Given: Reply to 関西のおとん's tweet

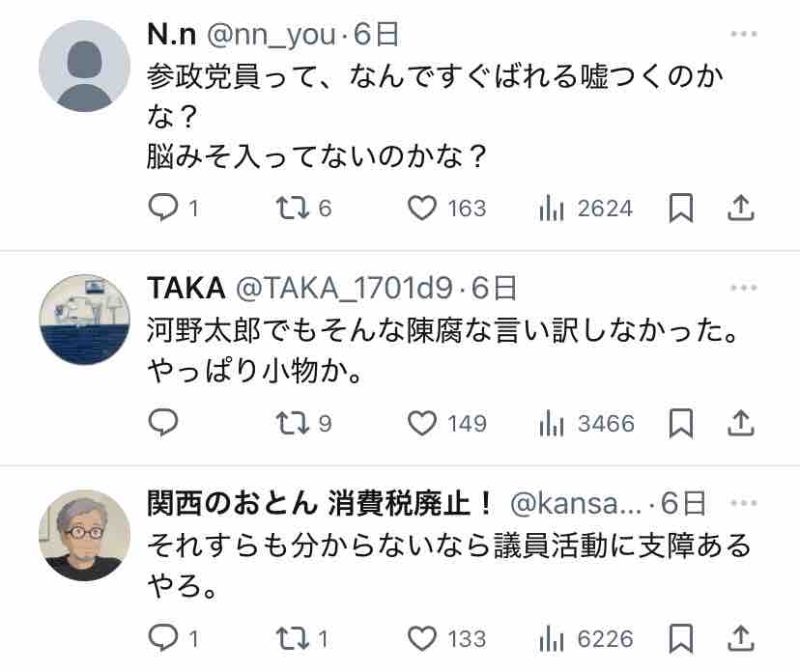Looking at the screenshot, I should (164, 638).
